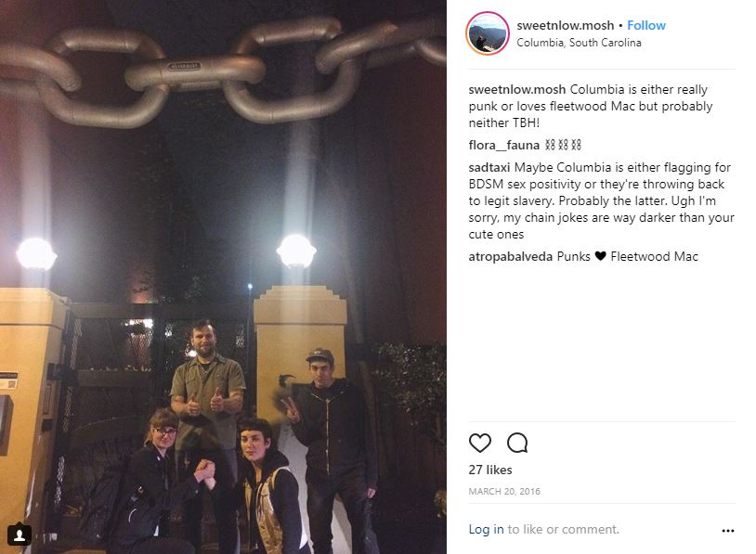Select sweetnlow.mosh username in caption
The image size is (756, 554).
coord(517,90)
